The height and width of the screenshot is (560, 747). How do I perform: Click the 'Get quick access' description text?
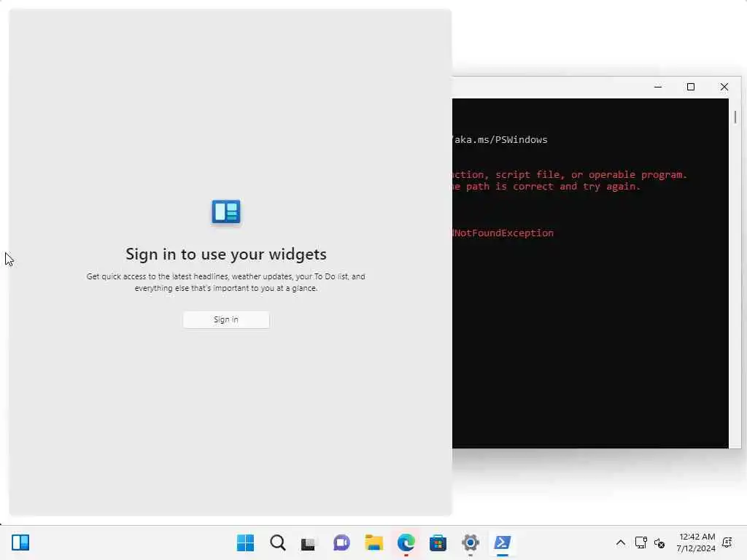coord(226,282)
